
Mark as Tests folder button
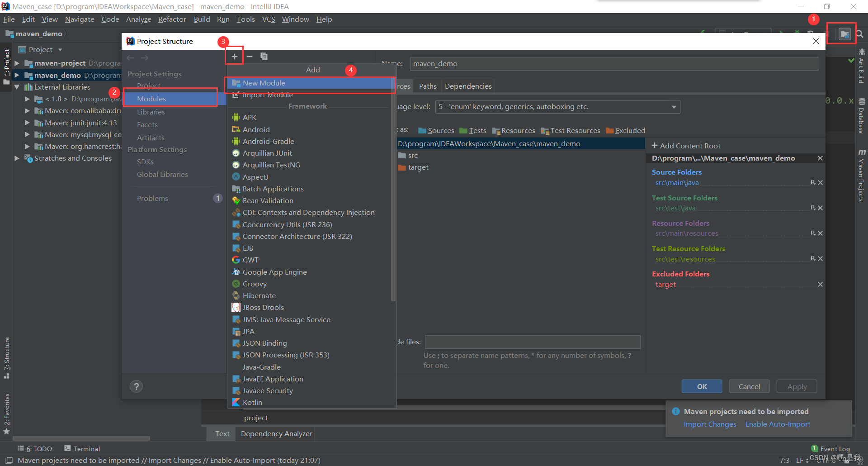tap(473, 130)
